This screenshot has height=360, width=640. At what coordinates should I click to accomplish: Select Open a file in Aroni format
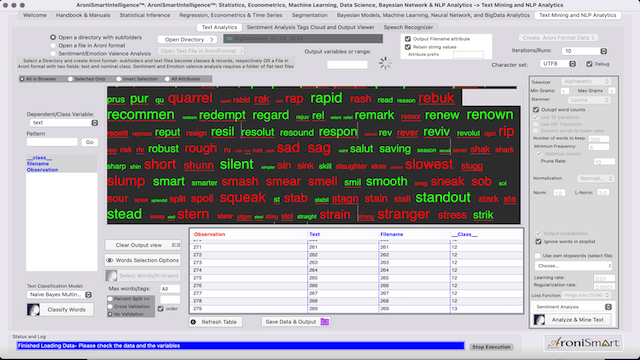point(53,45)
